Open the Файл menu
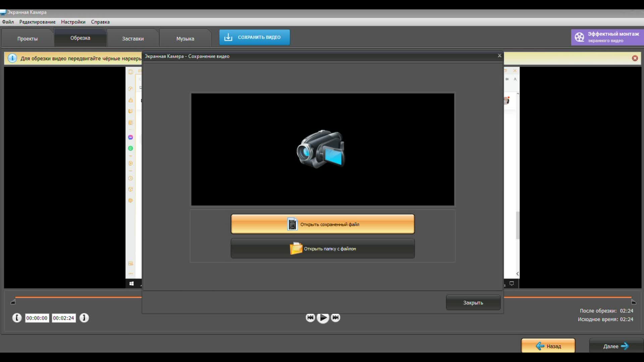Screen dimensions: 644x362 8,22
